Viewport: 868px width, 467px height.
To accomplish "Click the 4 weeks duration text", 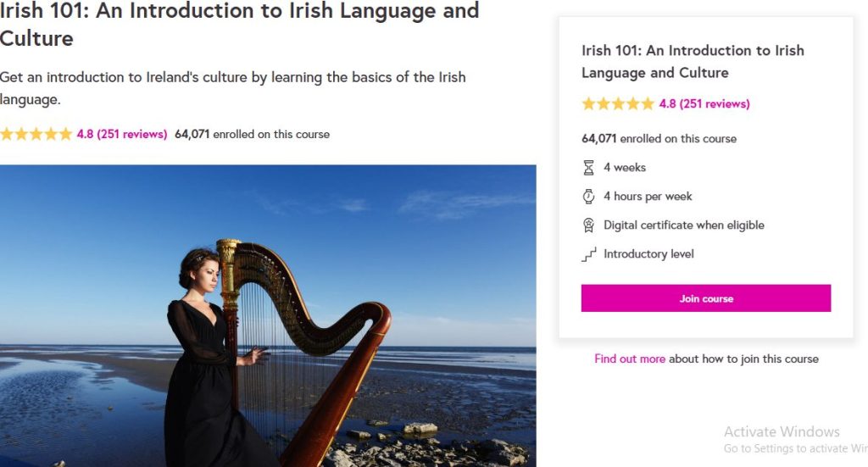I will pos(625,168).
